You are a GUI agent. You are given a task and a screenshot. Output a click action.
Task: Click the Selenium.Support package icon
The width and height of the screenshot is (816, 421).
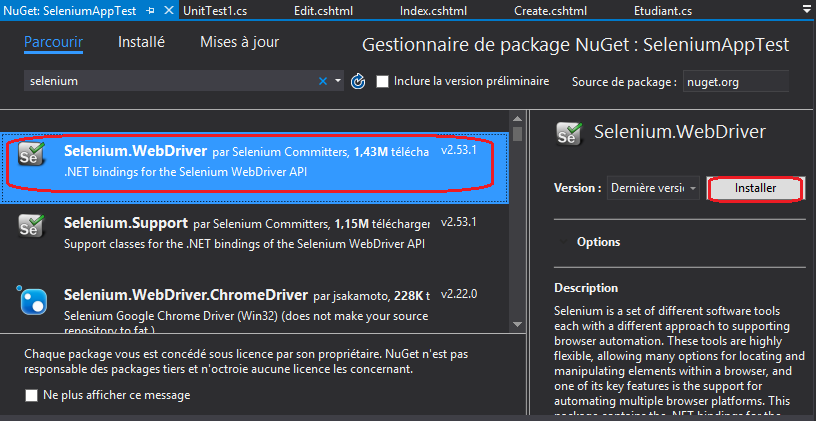click(x=32, y=227)
